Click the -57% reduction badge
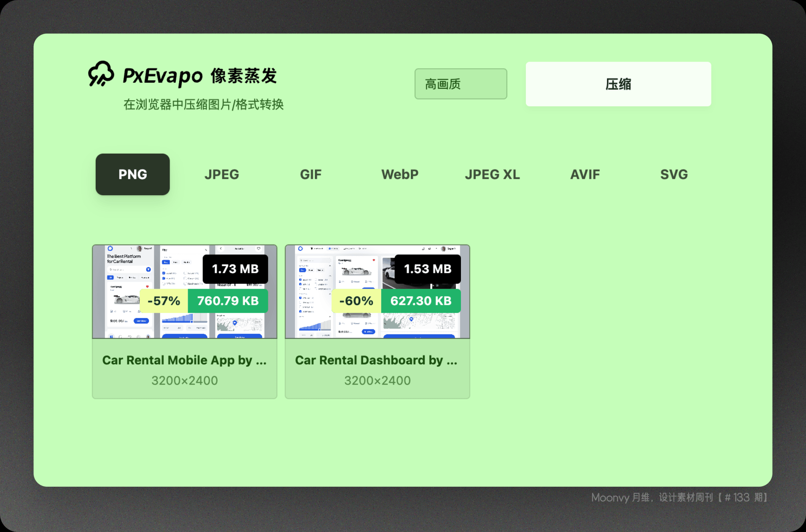Screen dimensions: 806x532 pyautogui.click(x=164, y=301)
